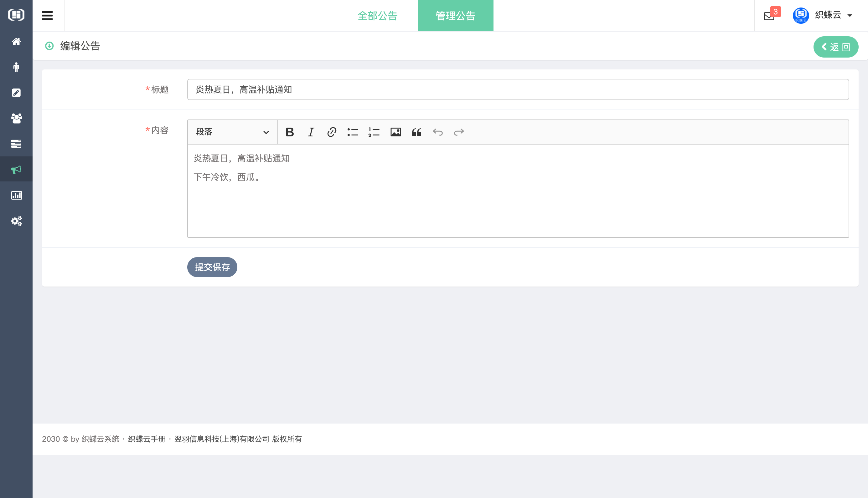Apply italic formatting
Viewport: 868px width, 498px height.
coord(310,132)
